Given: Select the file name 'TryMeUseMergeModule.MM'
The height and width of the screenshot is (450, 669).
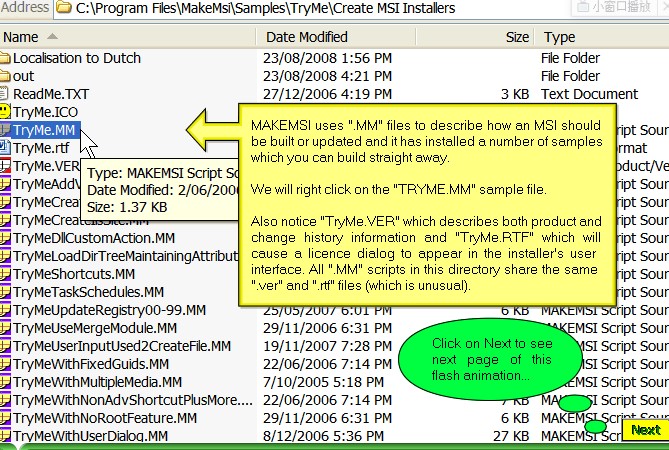Looking at the screenshot, I should click(95, 328).
